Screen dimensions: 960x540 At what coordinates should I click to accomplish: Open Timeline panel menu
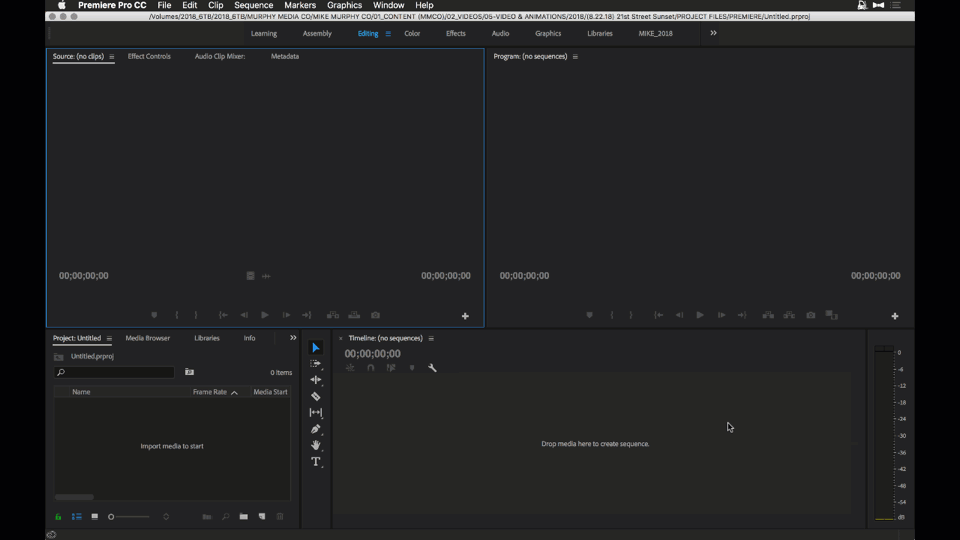pyautogui.click(x=431, y=339)
